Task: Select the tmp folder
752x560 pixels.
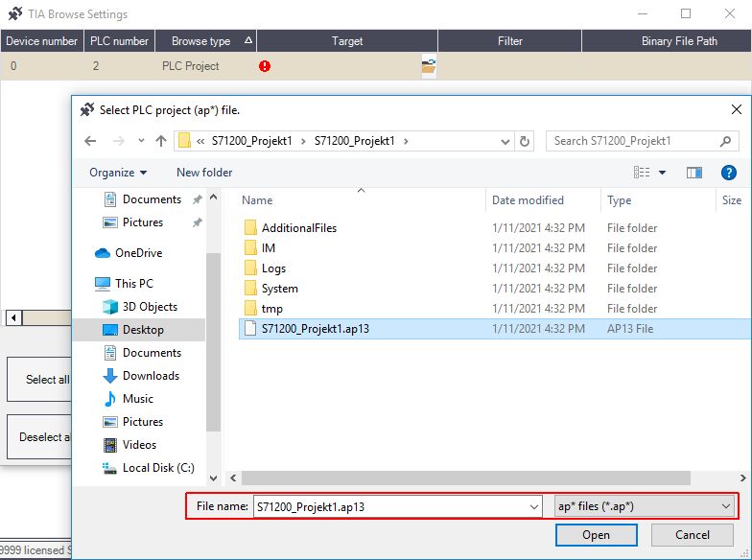Action: tap(263, 309)
